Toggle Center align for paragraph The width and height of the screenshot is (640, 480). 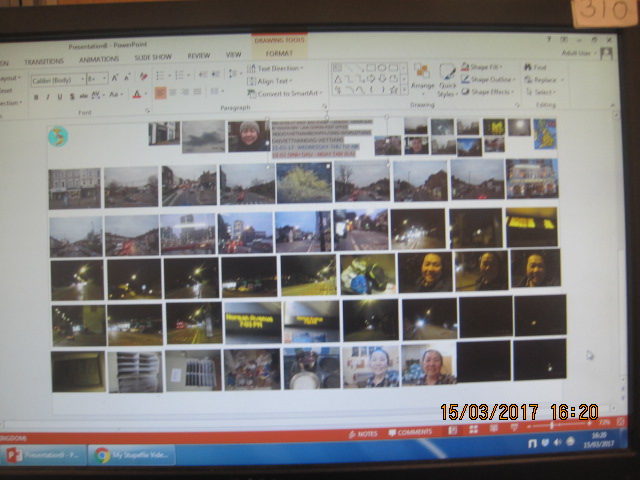click(x=173, y=92)
